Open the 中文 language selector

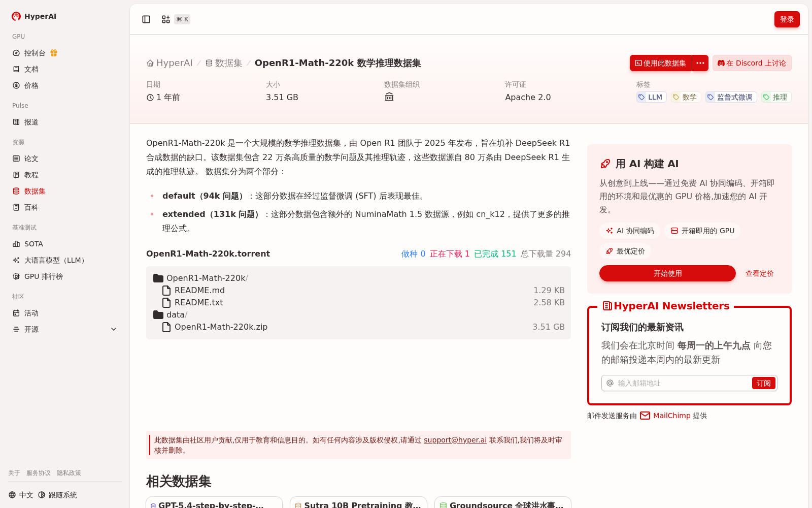point(21,495)
